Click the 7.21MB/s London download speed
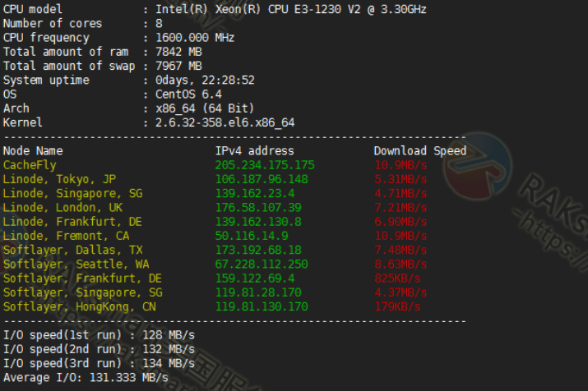The image size is (588, 391). [400, 208]
